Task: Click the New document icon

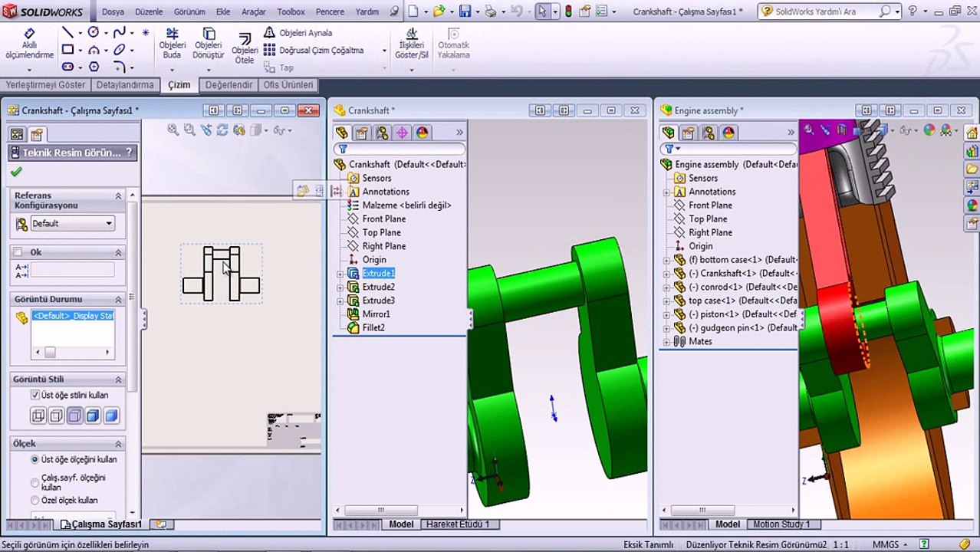Action: [413, 11]
